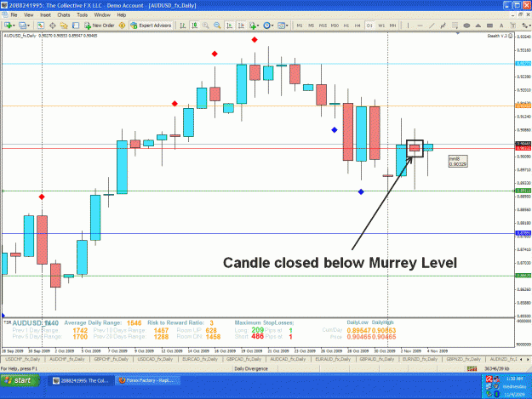Open the Data Window crosshair-style icon
532x399 pixels.
point(53,26)
